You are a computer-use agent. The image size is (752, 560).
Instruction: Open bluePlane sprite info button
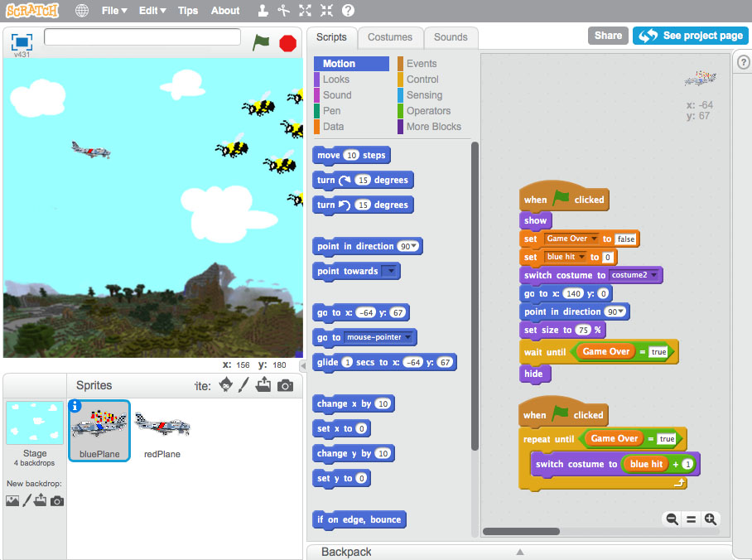75,406
